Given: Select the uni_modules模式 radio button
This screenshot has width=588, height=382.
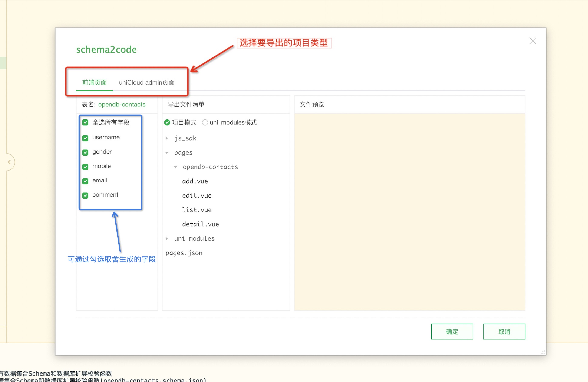Looking at the screenshot, I should [205, 123].
